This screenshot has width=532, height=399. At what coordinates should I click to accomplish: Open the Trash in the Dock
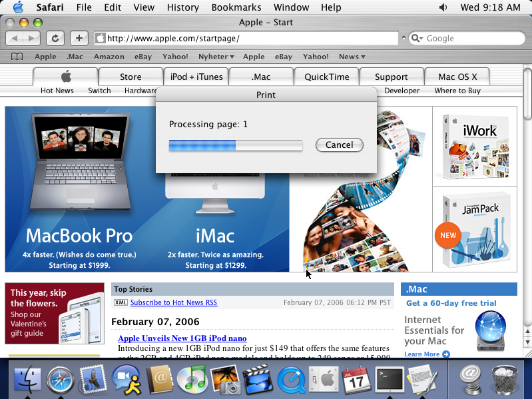coord(505,379)
